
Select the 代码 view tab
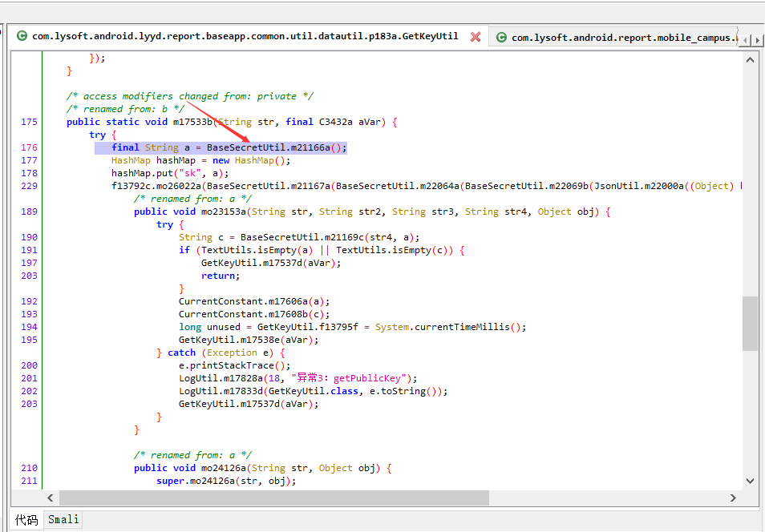tap(26, 520)
